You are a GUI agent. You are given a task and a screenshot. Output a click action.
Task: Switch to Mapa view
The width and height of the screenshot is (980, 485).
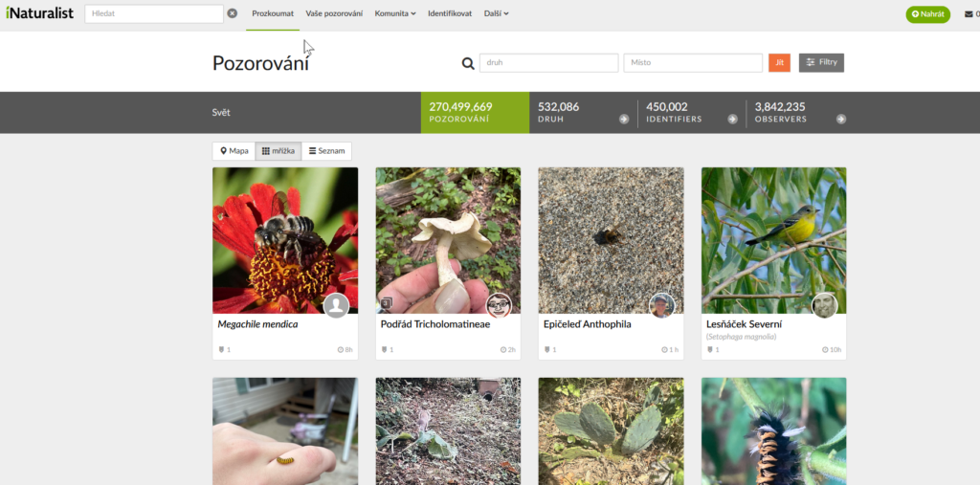point(234,151)
